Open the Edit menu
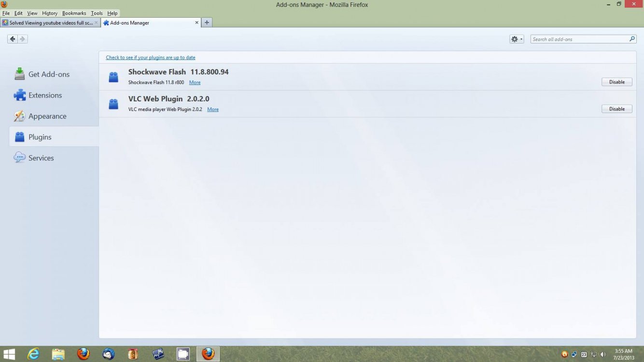This screenshot has height=362, width=644. pyautogui.click(x=18, y=13)
